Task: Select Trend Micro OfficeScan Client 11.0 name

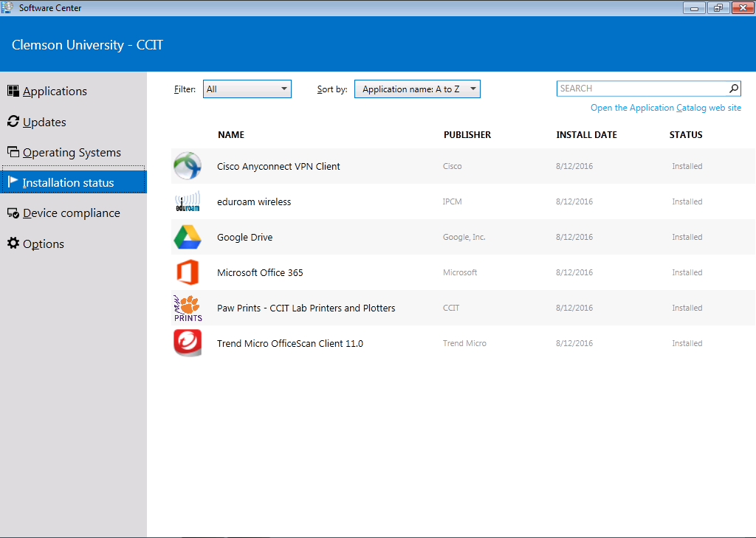Action: point(289,343)
